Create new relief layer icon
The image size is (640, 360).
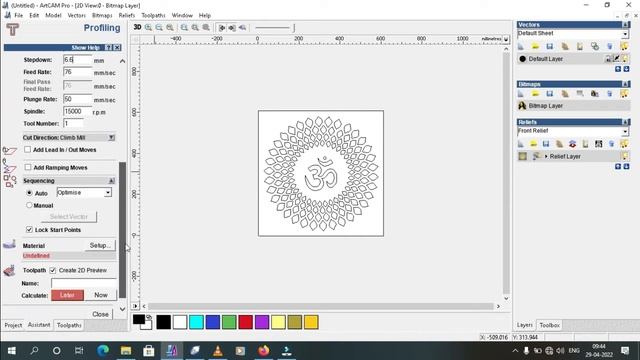point(521,144)
